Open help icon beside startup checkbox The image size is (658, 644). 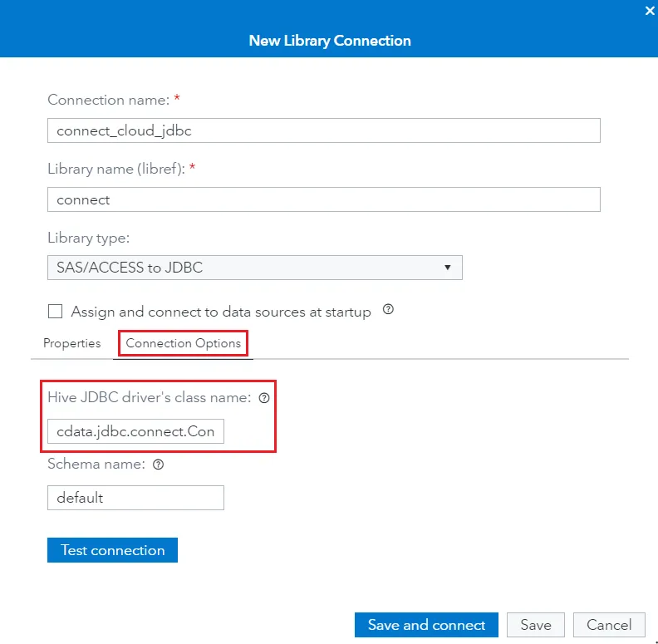[387, 311]
